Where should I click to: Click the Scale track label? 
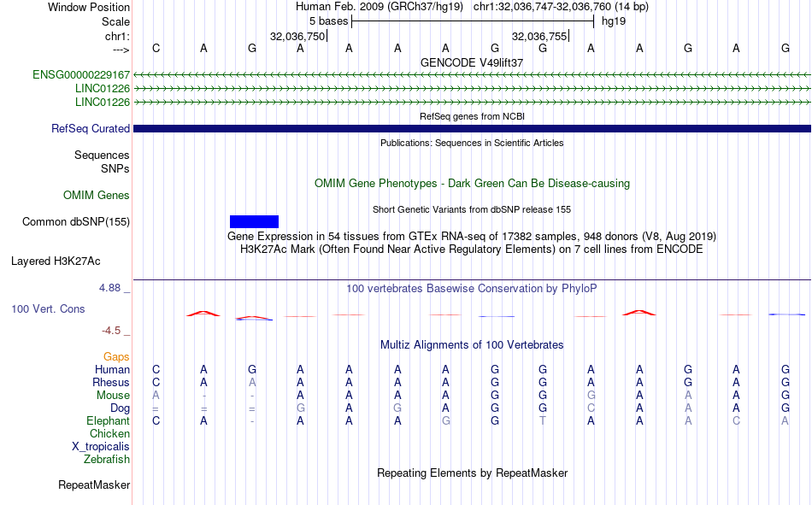115,21
